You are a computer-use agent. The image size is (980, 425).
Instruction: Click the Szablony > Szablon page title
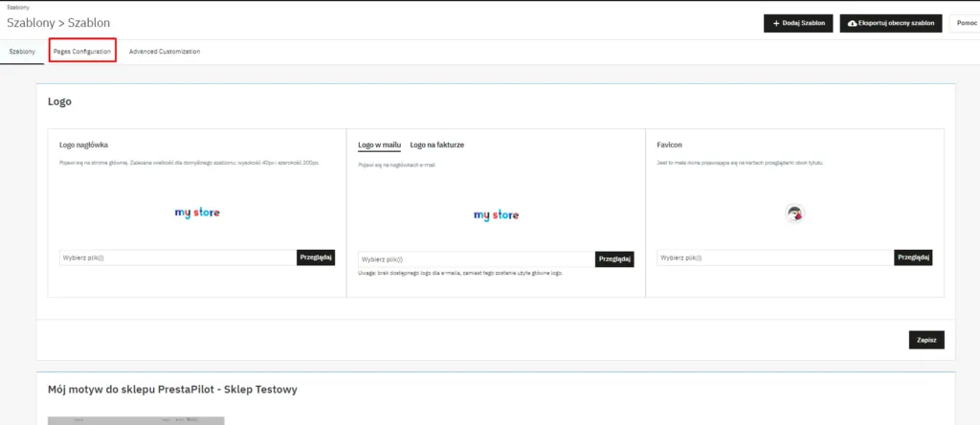(58, 23)
